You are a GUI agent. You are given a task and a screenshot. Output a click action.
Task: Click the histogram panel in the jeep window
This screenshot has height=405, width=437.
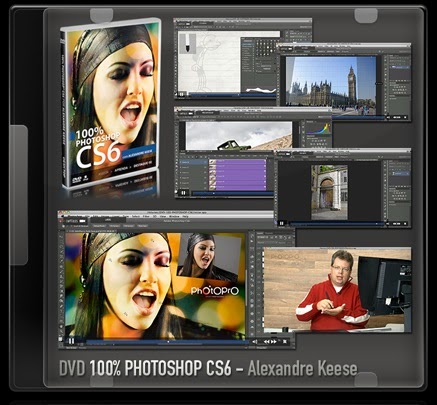318,129
